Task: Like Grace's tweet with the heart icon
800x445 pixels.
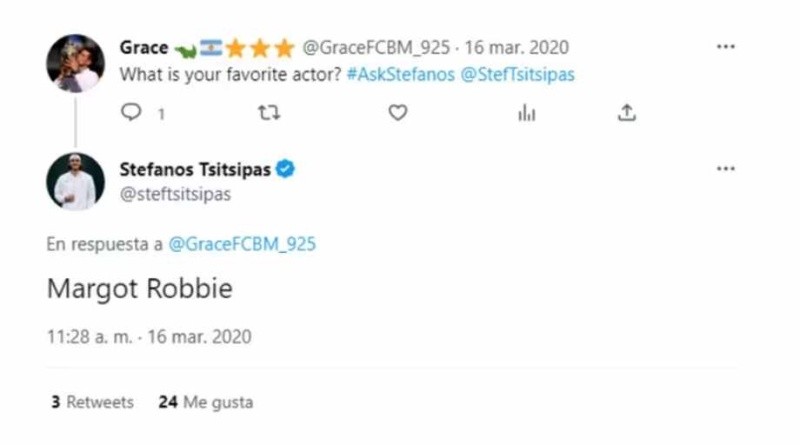Action: (x=398, y=113)
